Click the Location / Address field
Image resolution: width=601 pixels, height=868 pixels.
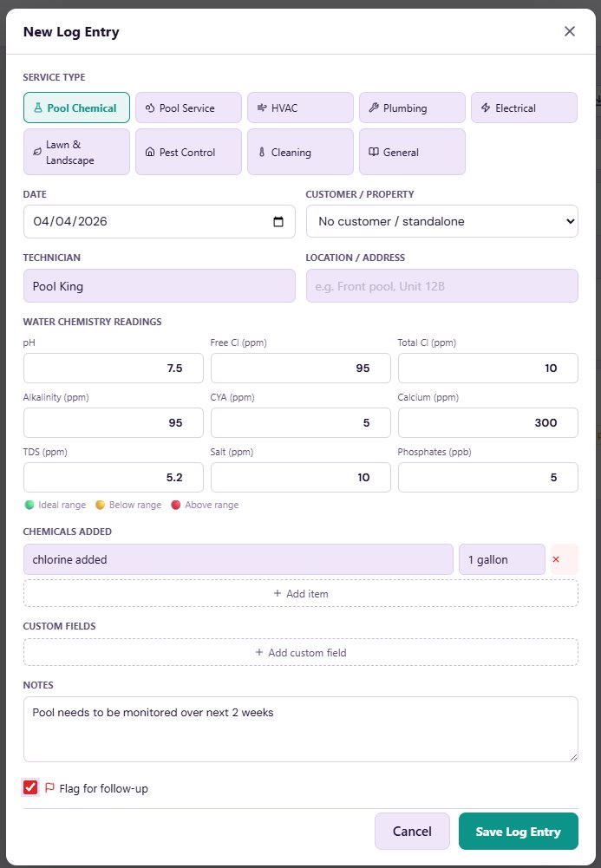(441, 285)
